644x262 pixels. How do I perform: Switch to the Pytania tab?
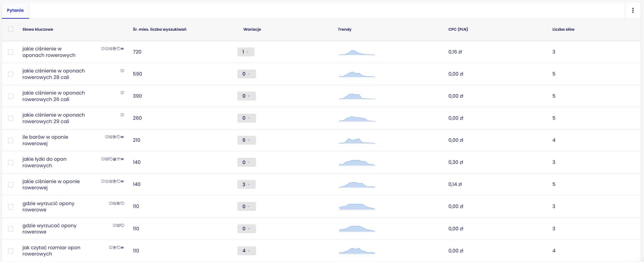coord(15,10)
